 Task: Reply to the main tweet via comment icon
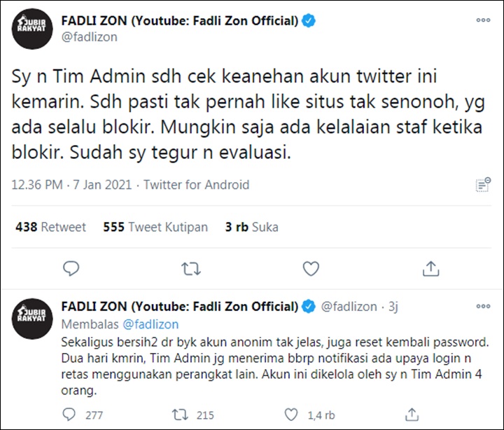[x=71, y=268]
